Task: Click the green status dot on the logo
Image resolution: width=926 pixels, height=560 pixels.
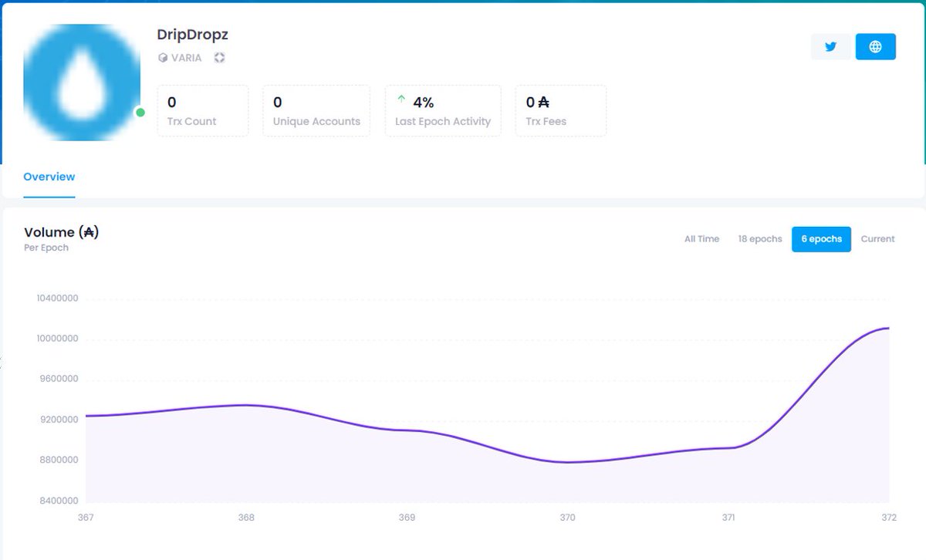Action: [x=140, y=113]
